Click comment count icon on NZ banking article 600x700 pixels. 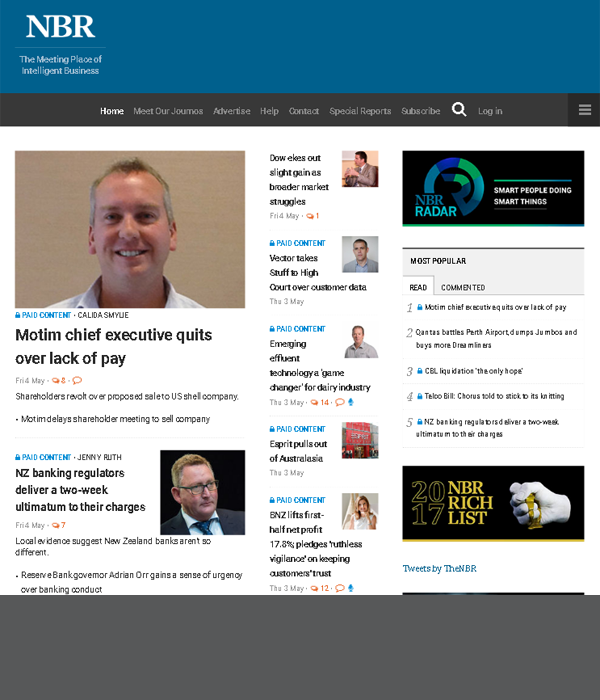point(58,525)
